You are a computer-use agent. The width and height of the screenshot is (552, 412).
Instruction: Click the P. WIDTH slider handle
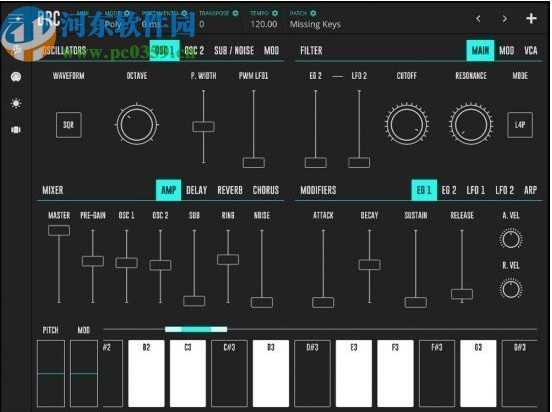(203, 127)
